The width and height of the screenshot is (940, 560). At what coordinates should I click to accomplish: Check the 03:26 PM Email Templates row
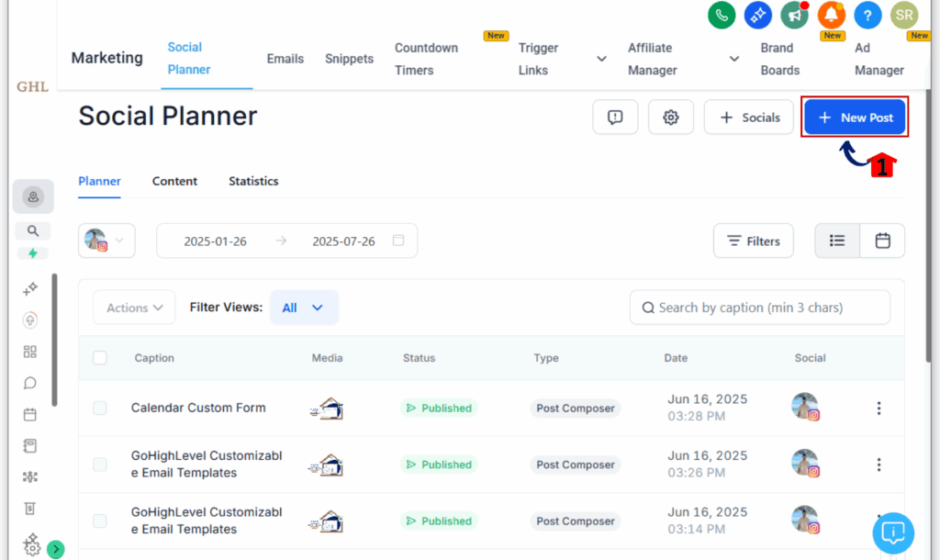[x=100, y=465]
